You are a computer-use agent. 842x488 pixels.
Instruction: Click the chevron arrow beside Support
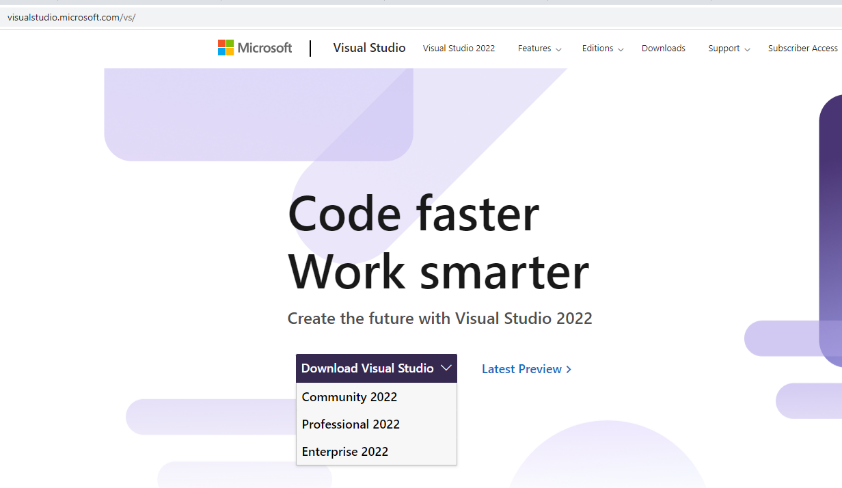click(747, 49)
